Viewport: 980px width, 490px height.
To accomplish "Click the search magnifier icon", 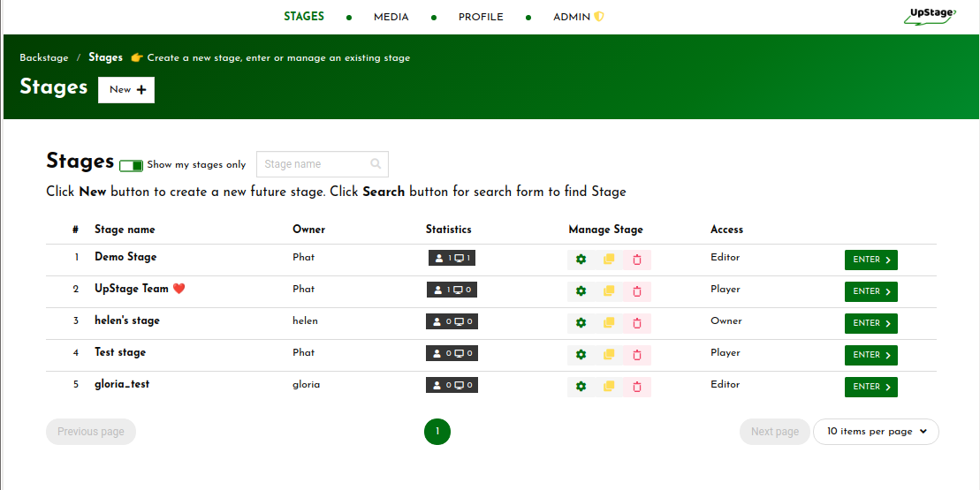I will tap(376, 164).
